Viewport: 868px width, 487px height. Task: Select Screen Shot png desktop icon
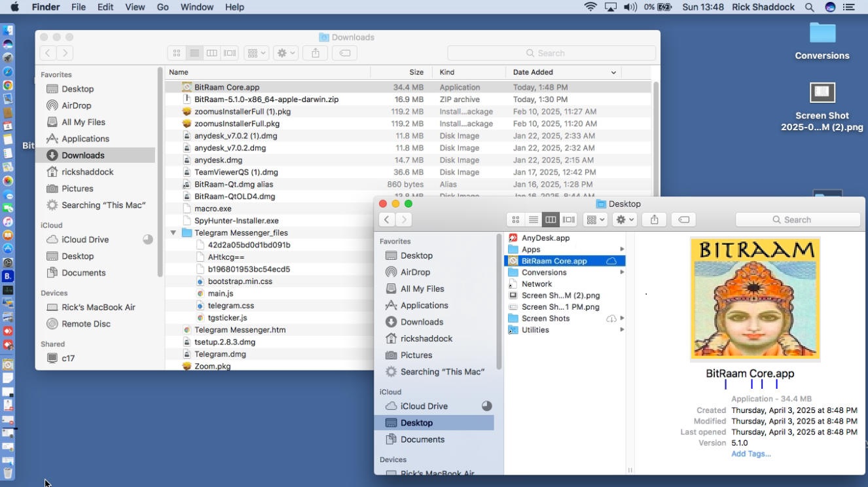click(x=822, y=107)
